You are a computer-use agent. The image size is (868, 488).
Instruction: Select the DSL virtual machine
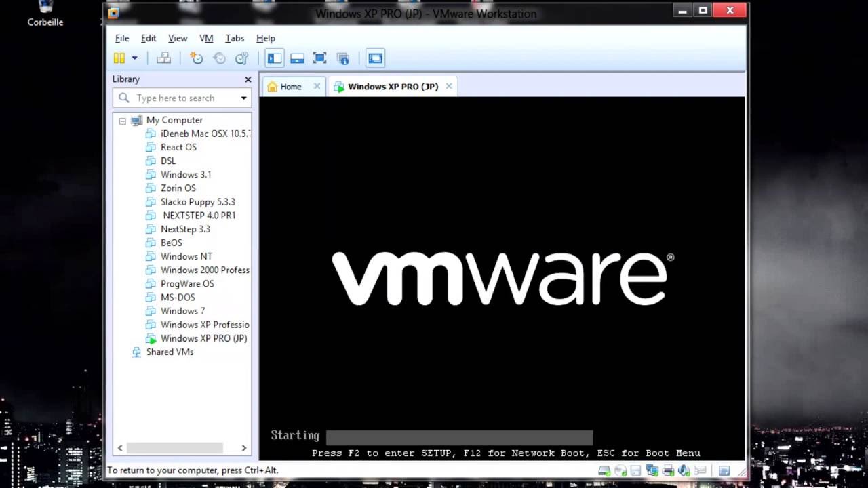[168, 161]
